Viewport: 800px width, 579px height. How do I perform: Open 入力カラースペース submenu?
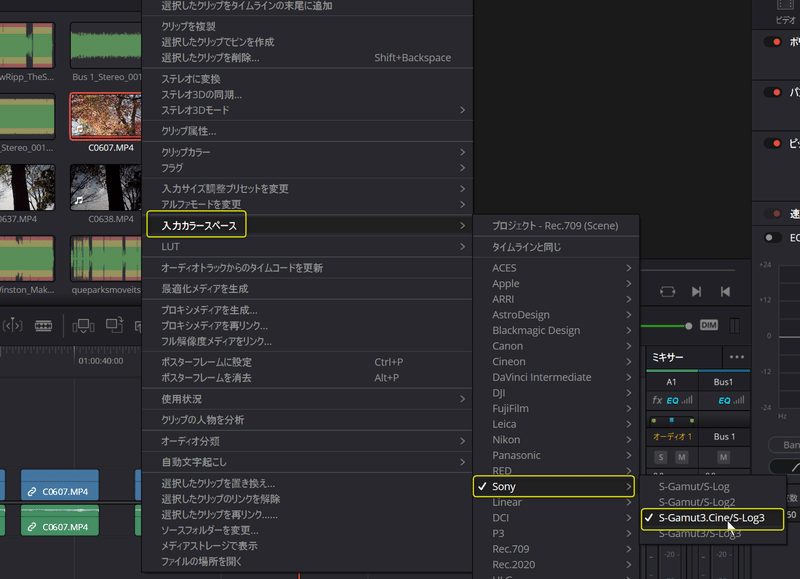[x=308, y=225]
